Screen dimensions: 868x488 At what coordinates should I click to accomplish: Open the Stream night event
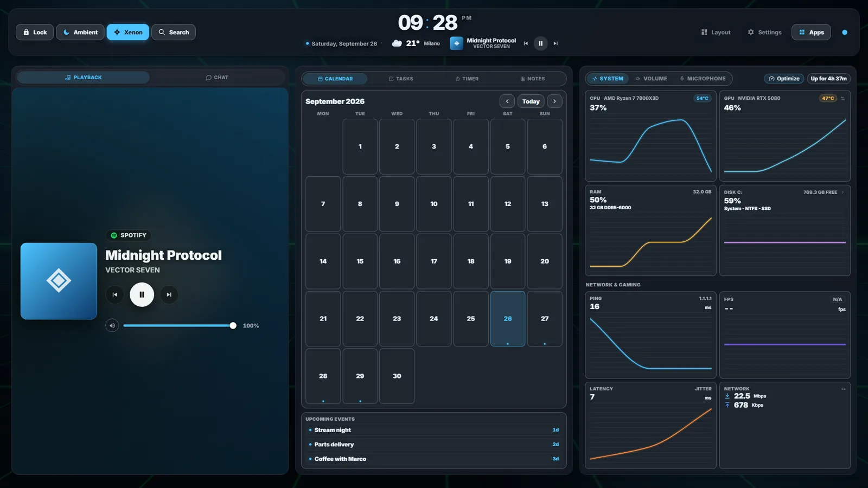pyautogui.click(x=434, y=430)
